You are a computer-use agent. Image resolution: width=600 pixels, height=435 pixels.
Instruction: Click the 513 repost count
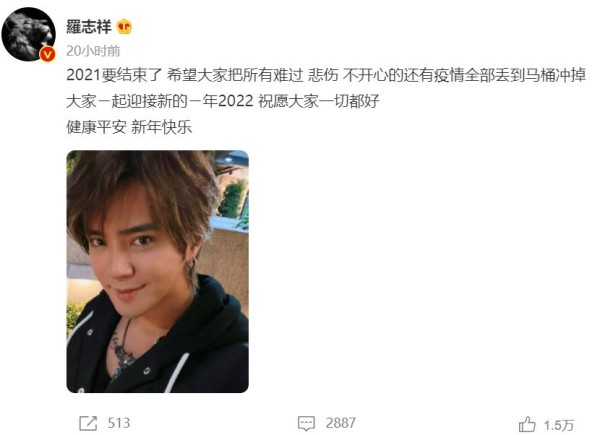point(119,423)
